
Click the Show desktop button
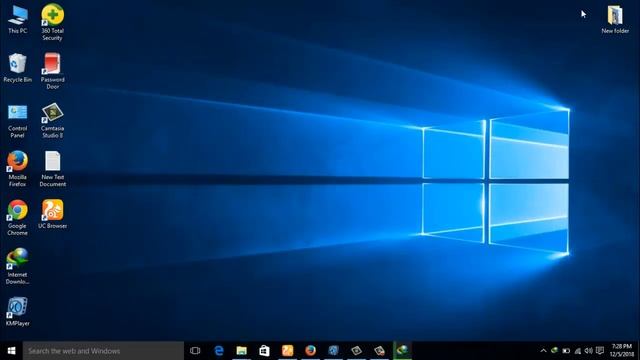(638, 351)
